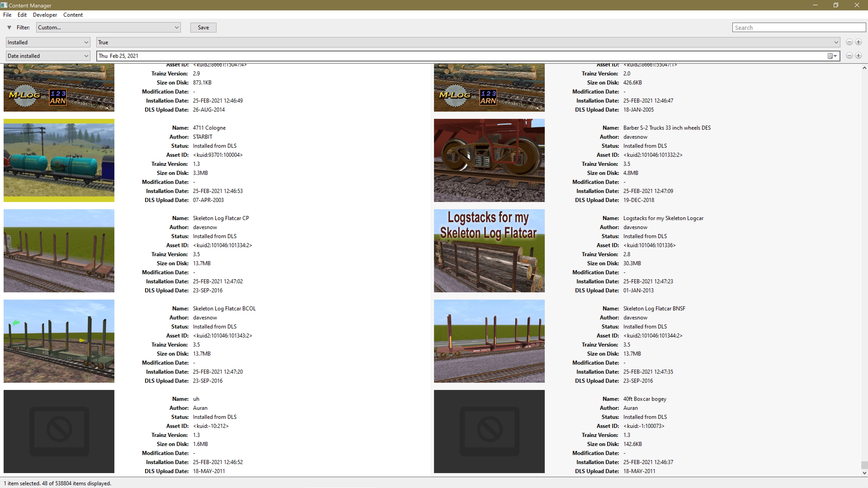
Task: Open the True value dropdown
Action: coord(468,42)
